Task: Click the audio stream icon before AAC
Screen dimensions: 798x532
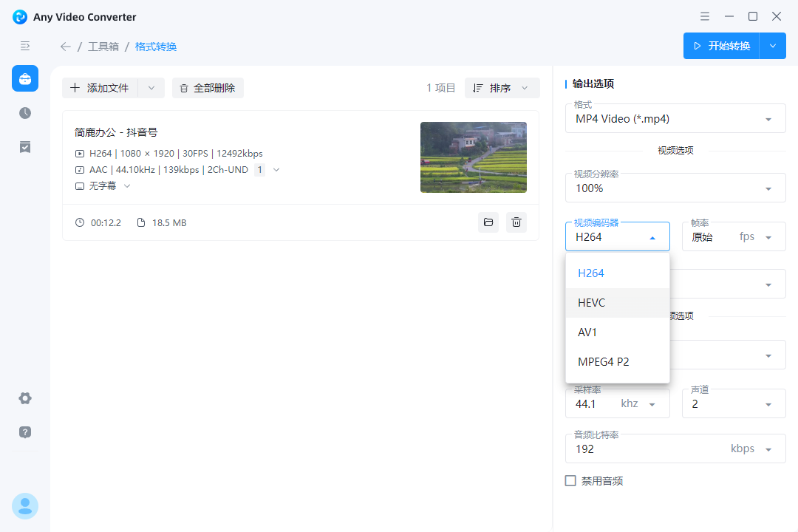Action: (x=79, y=169)
